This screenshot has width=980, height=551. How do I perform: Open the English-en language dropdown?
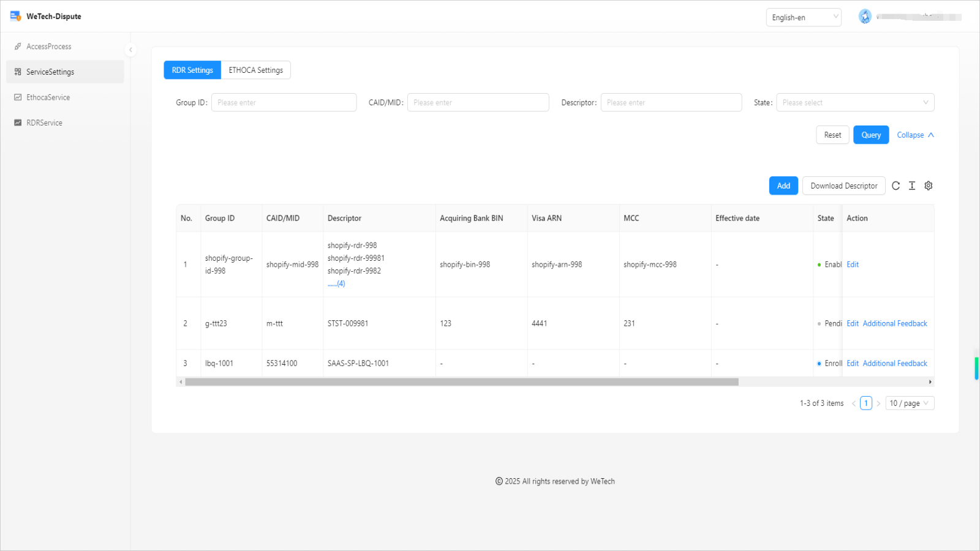coord(804,17)
